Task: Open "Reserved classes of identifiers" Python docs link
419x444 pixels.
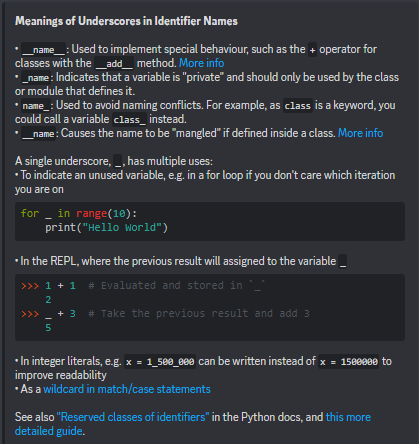Action: click(133, 417)
